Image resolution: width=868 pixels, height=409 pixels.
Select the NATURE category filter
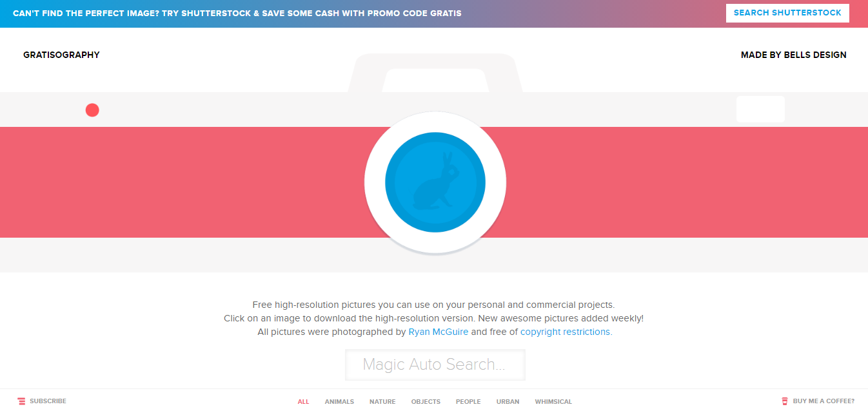click(x=382, y=402)
